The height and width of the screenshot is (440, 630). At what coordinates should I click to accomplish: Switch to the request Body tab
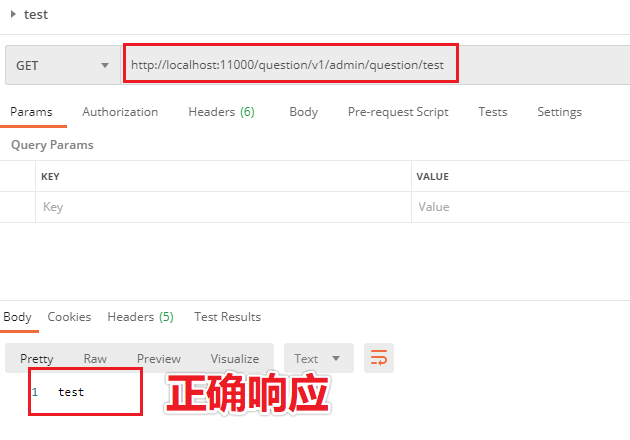point(303,112)
